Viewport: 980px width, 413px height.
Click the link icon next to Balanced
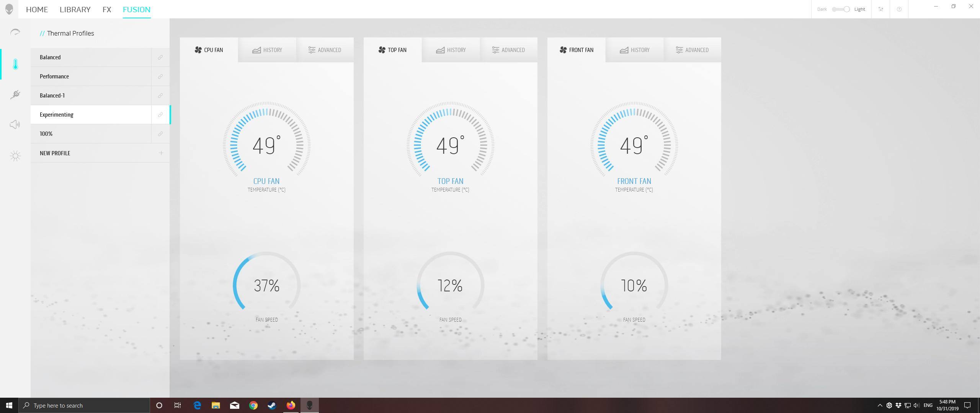tap(160, 57)
